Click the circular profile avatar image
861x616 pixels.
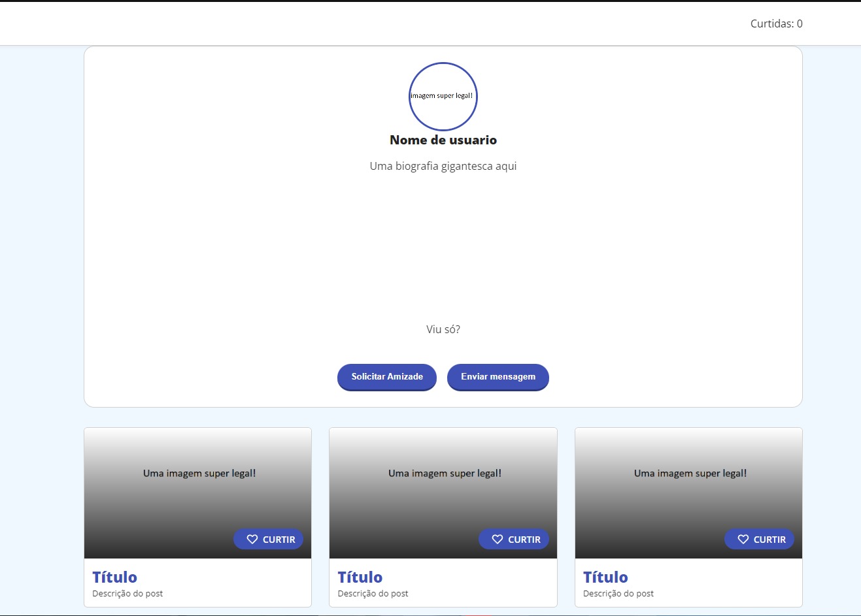443,96
